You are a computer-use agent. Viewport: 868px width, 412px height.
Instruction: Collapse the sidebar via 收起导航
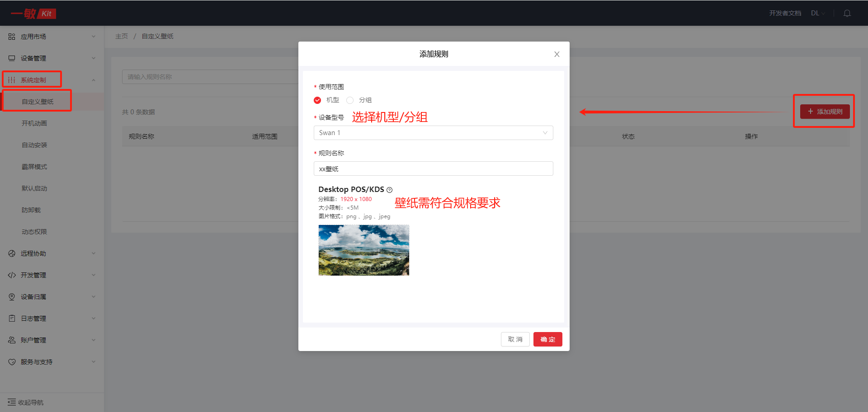[26, 402]
